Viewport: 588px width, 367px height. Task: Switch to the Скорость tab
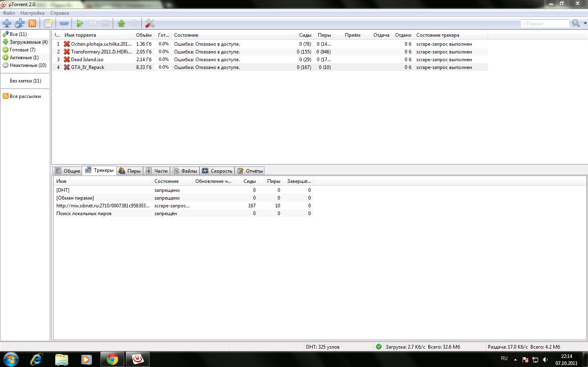tap(217, 171)
